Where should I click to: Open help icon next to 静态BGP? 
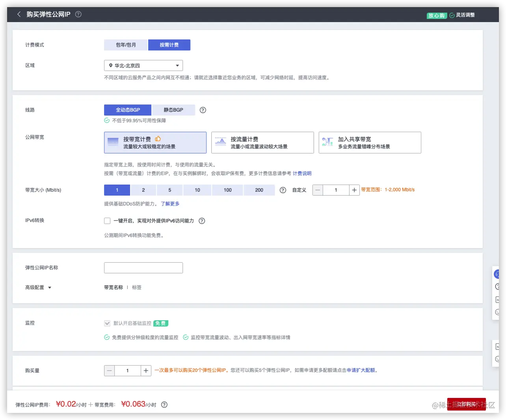pyautogui.click(x=203, y=110)
